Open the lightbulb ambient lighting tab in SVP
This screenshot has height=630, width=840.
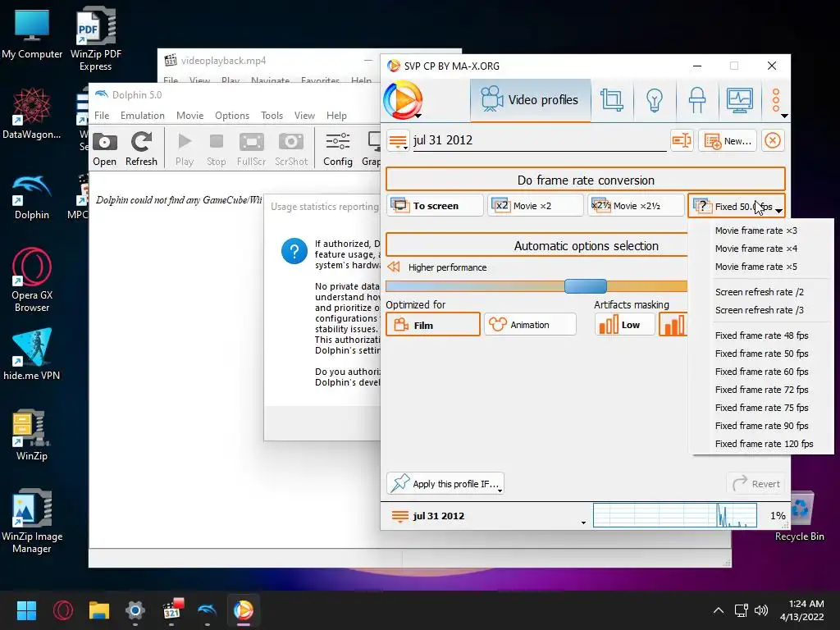point(654,100)
